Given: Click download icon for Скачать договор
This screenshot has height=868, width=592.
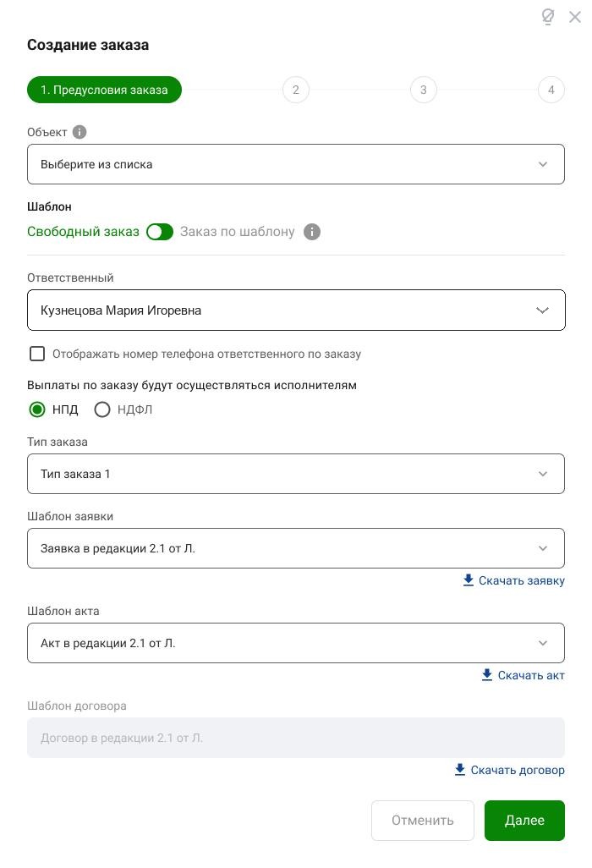Looking at the screenshot, I should pos(460,770).
